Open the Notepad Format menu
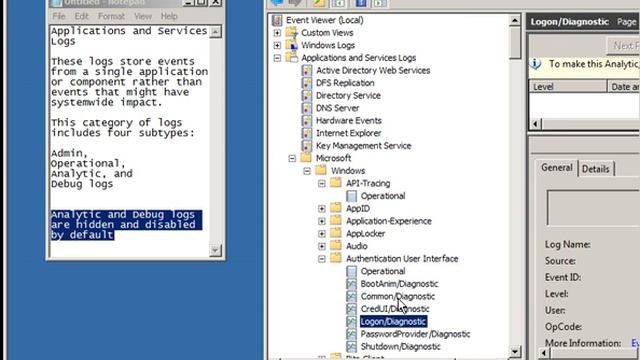 (111, 16)
